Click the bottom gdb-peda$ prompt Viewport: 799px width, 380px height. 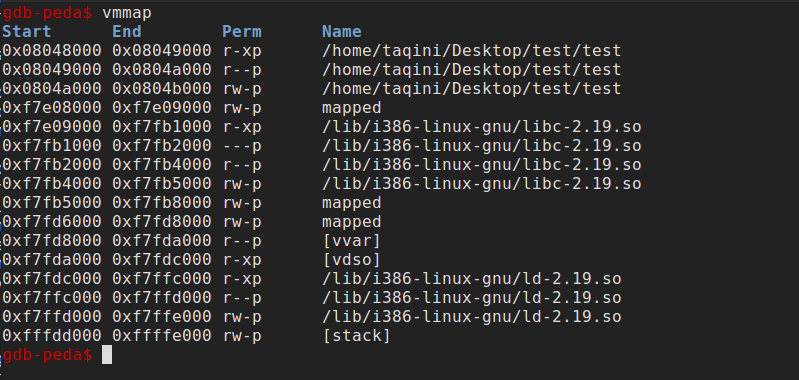47,355
